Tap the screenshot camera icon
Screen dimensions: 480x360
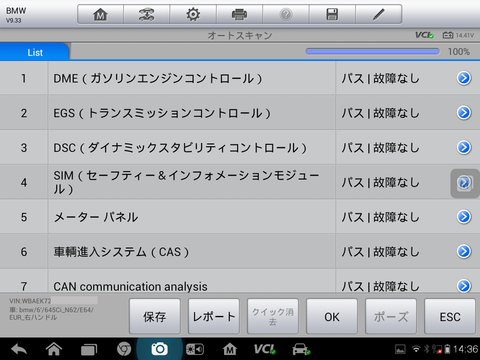click(x=159, y=349)
